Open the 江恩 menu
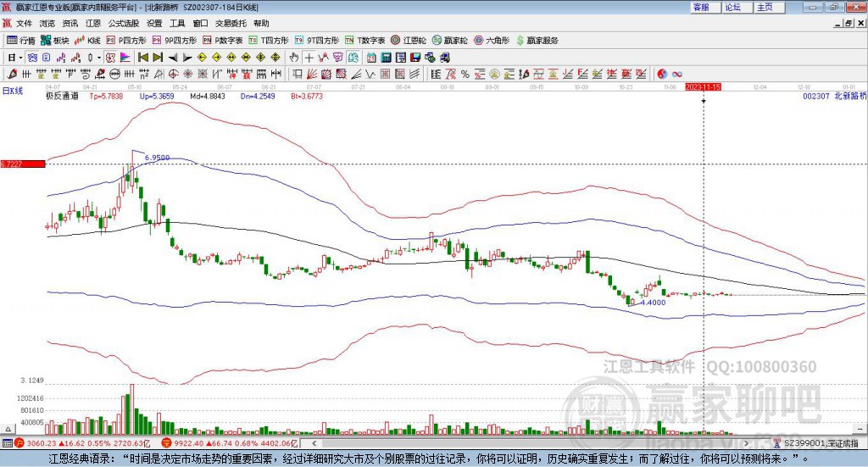 tap(93, 23)
